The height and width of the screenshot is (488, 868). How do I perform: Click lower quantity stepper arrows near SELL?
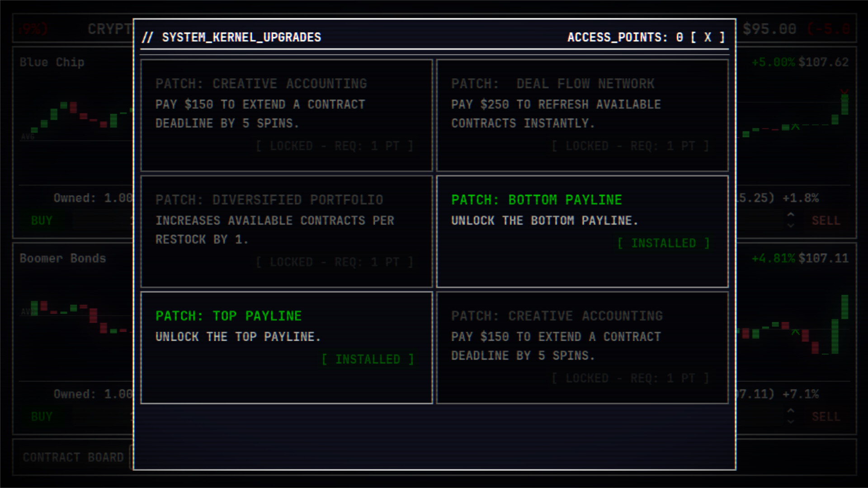coord(791,416)
